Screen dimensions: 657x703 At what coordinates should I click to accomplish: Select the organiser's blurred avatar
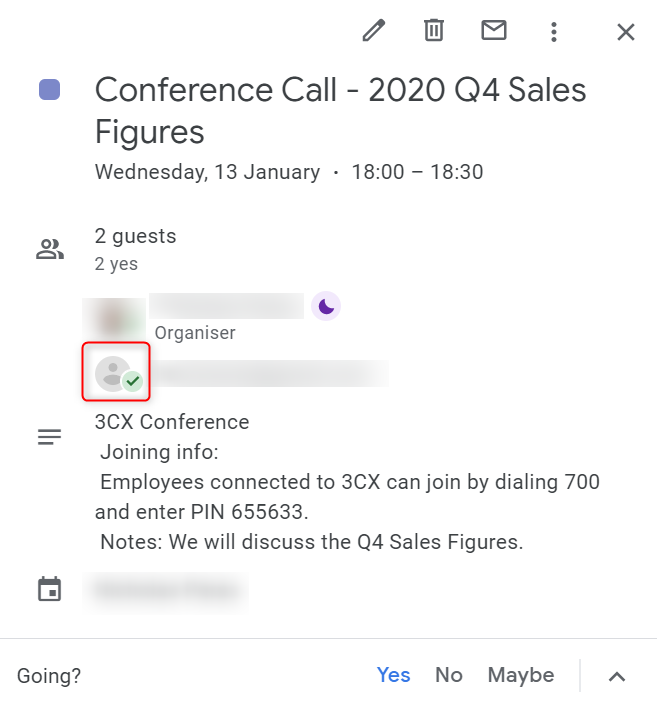click(x=114, y=319)
